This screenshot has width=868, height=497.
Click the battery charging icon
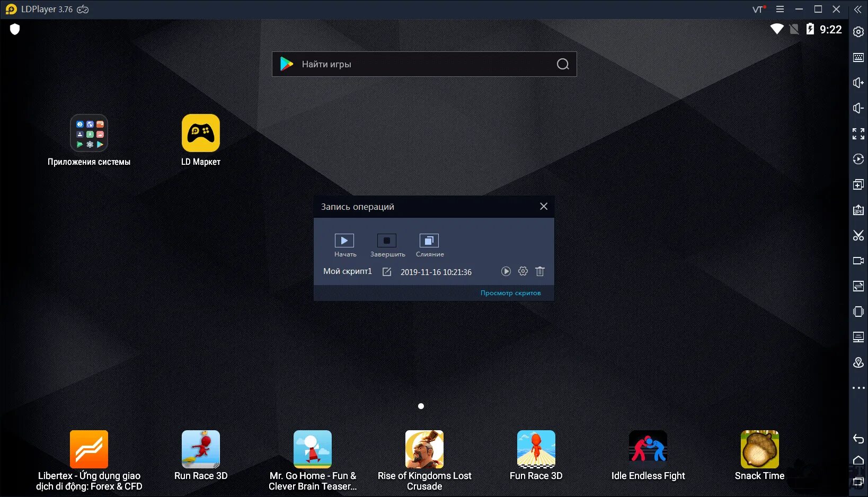pos(810,29)
